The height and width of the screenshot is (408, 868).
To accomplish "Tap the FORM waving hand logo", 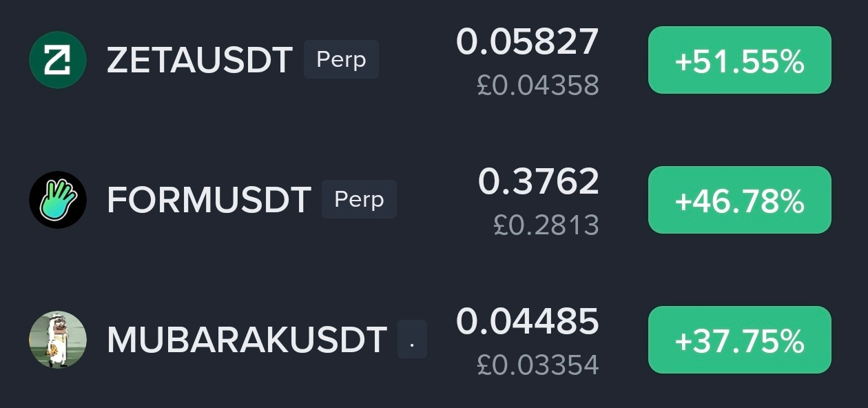I will coord(58,200).
